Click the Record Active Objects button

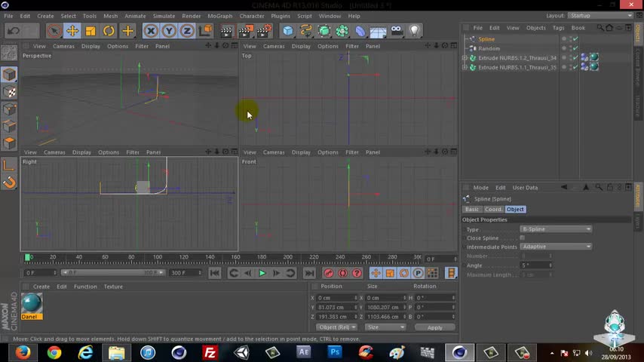coord(328,273)
